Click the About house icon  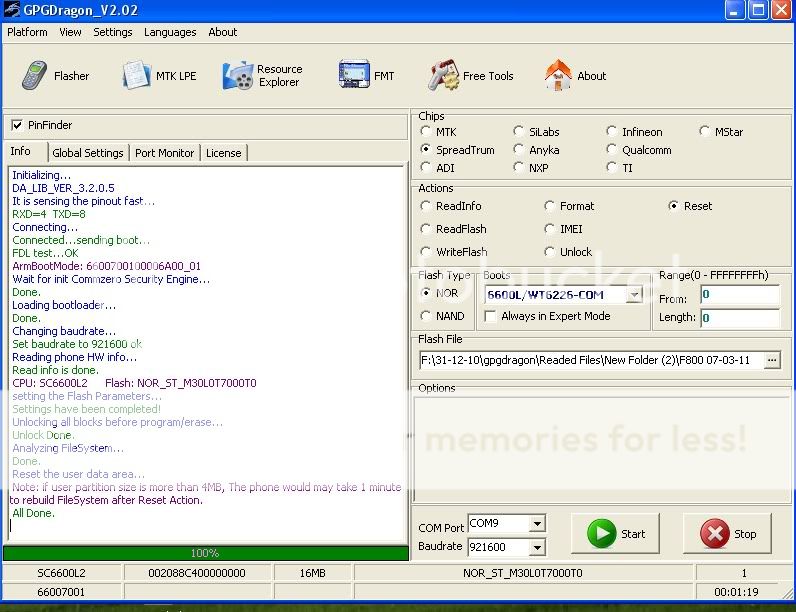coord(558,75)
